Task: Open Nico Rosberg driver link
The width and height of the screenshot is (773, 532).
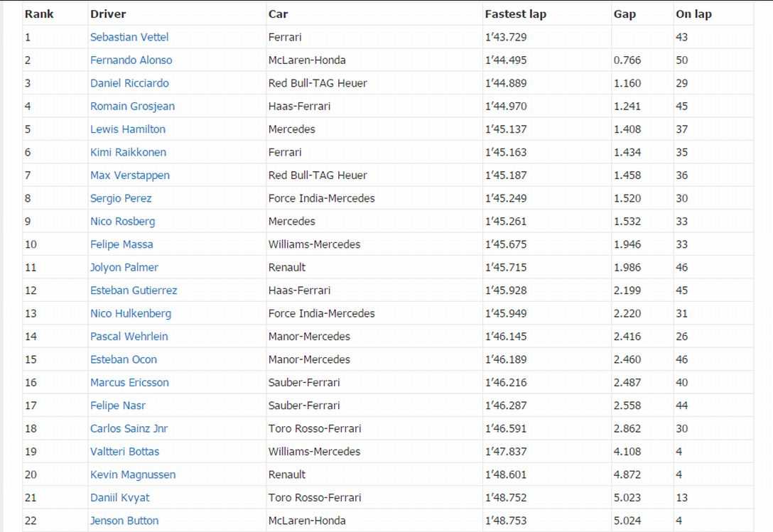Action: (x=122, y=222)
